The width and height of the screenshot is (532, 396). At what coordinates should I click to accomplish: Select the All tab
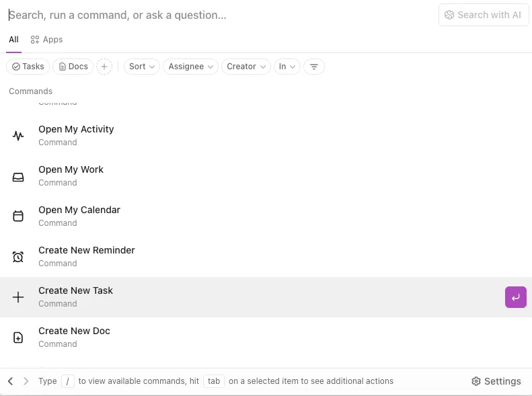pyautogui.click(x=13, y=40)
